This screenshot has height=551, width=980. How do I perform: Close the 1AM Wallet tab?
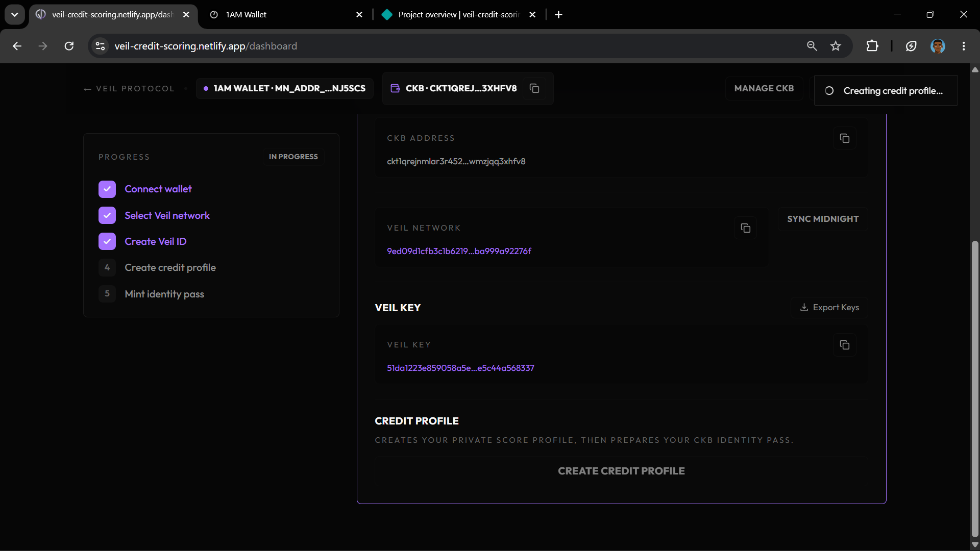[359, 14]
